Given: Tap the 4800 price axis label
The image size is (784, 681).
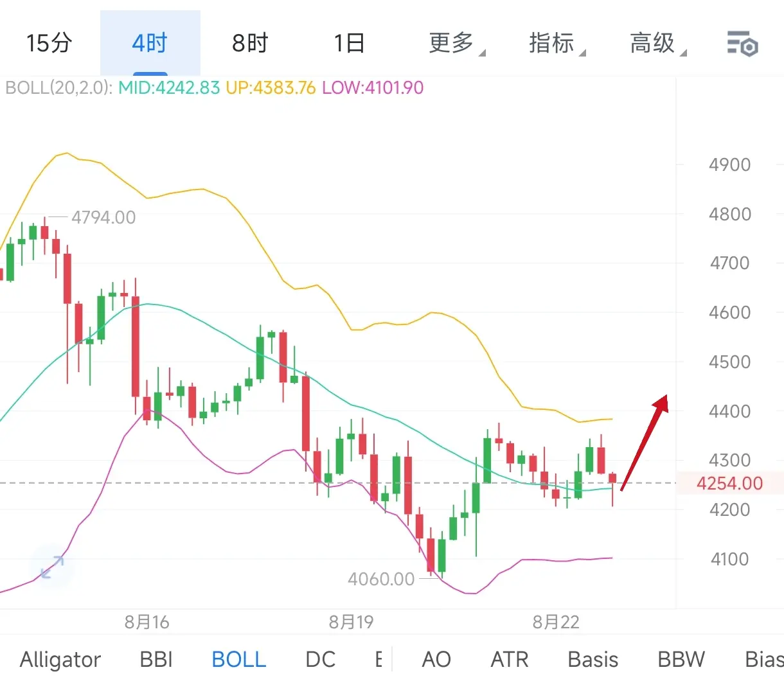Looking at the screenshot, I should (x=730, y=214).
